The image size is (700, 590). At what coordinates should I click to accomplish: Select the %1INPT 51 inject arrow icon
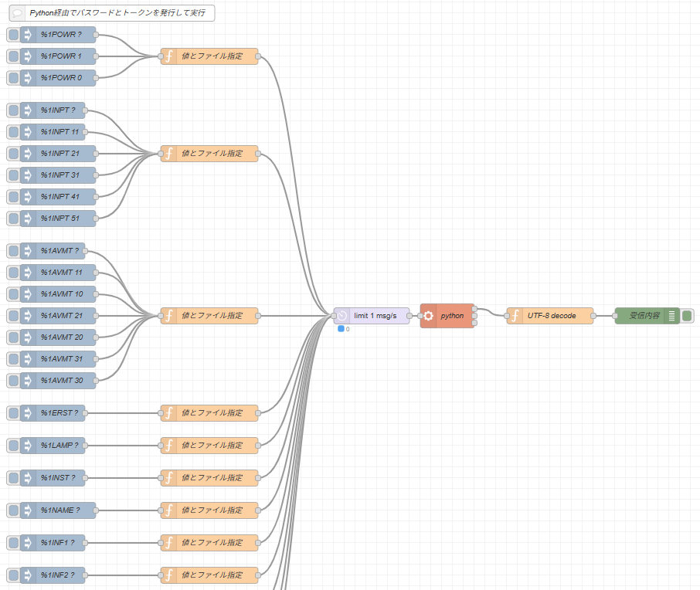tap(28, 219)
